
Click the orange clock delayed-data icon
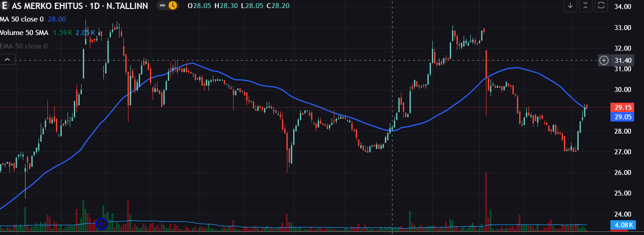(173, 6)
